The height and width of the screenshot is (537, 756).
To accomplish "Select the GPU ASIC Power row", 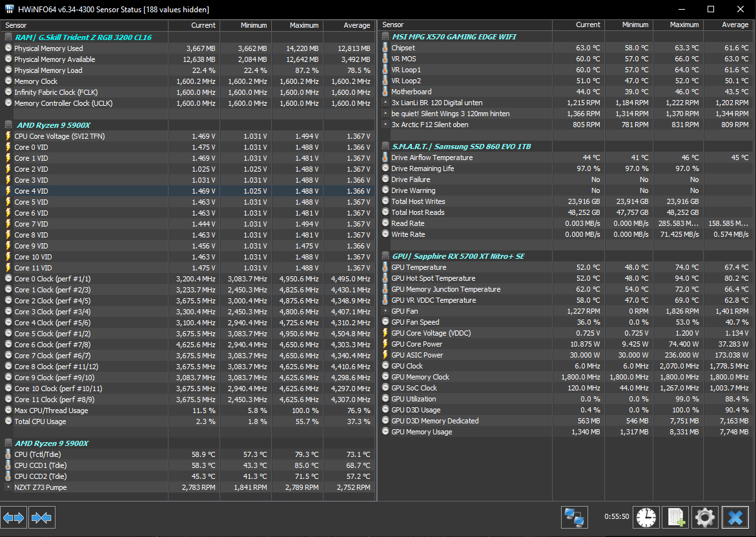I will 566,355.
